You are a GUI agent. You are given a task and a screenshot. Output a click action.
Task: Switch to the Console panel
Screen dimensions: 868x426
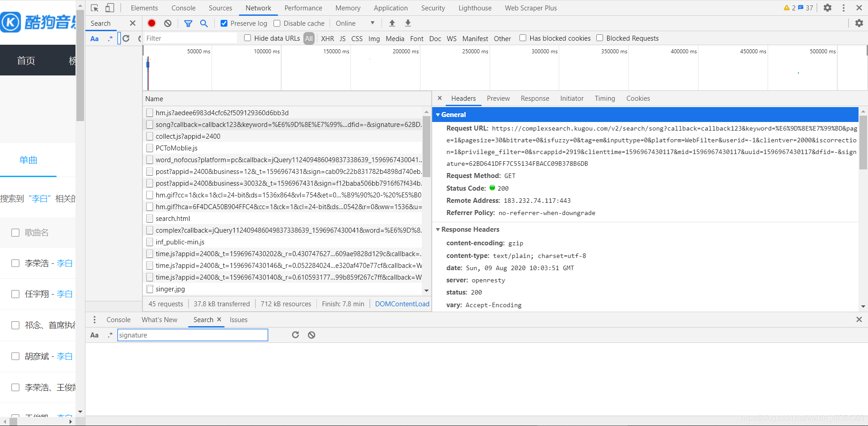pyautogui.click(x=184, y=8)
